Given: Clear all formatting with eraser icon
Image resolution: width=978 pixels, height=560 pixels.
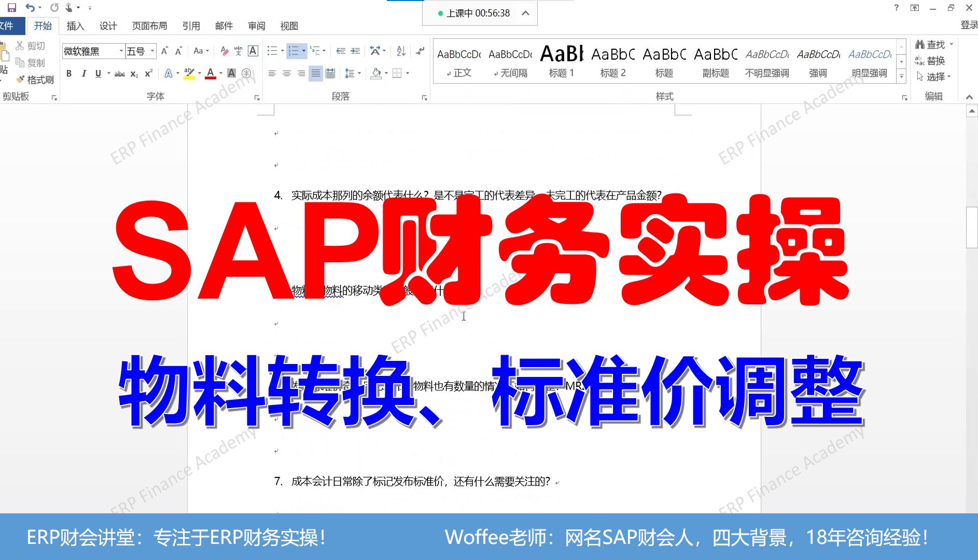Looking at the screenshot, I should [224, 51].
